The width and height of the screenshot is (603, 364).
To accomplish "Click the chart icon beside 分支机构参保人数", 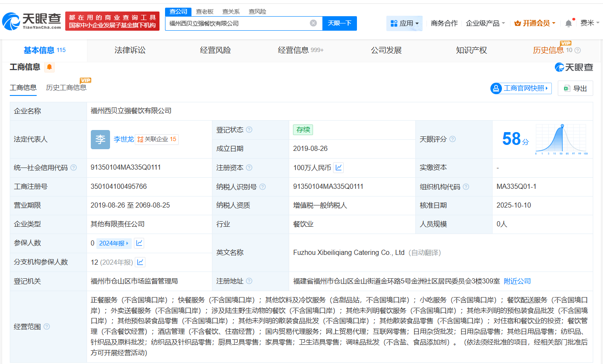I will [140, 262].
